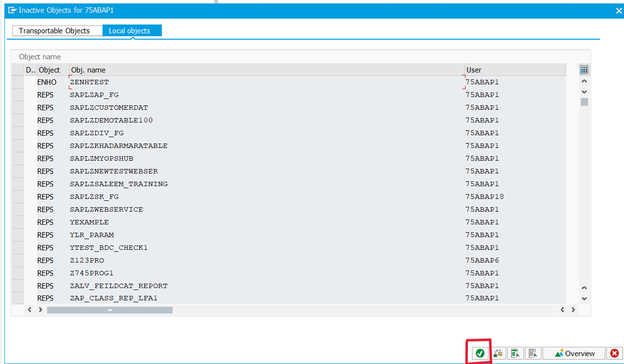This screenshot has height=364, width=624.
Task: Select the row marker for YEXAMPLE
Action: (x=18, y=222)
